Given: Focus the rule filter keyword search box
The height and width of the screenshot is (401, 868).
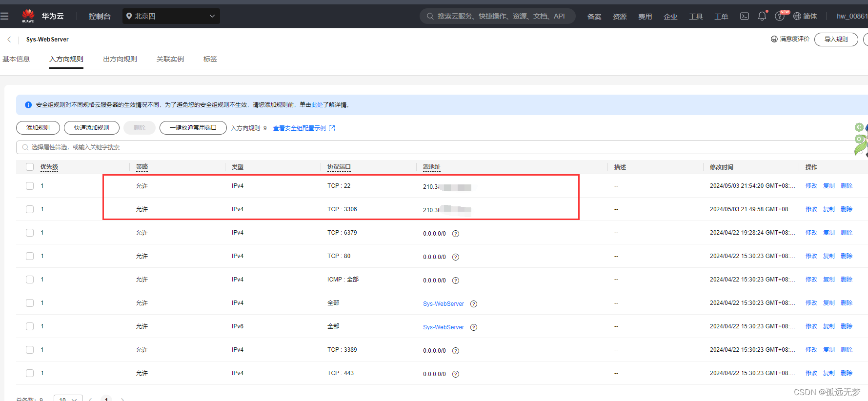Looking at the screenshot, I should coord(439,147).
